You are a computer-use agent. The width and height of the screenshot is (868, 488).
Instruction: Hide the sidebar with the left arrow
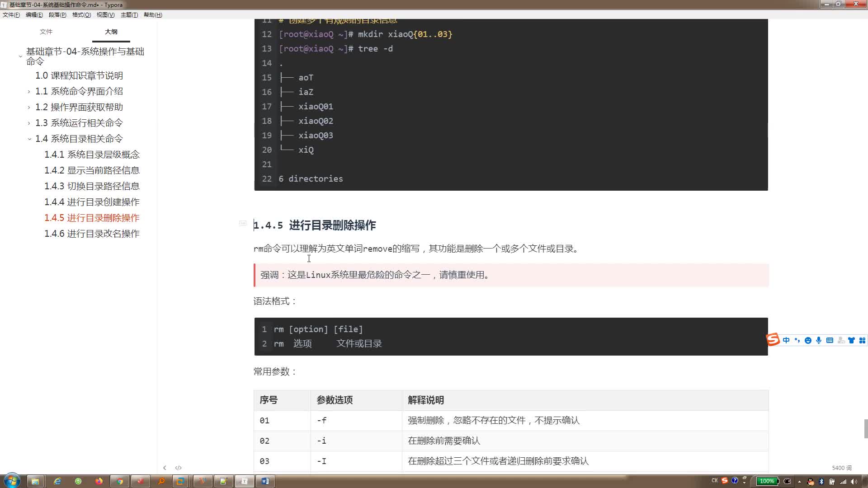(x=165, y=468)
